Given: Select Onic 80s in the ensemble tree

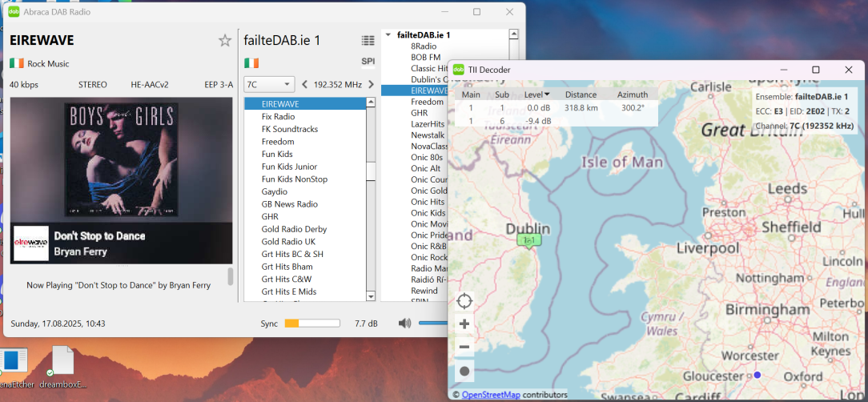Looking at the screenshot, I should [426, 157].
